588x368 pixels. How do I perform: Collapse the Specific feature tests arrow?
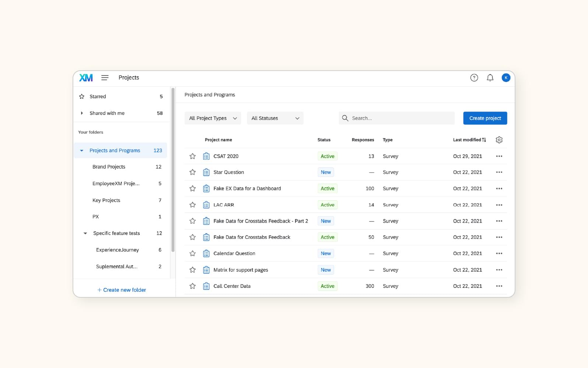click(85, 233)
